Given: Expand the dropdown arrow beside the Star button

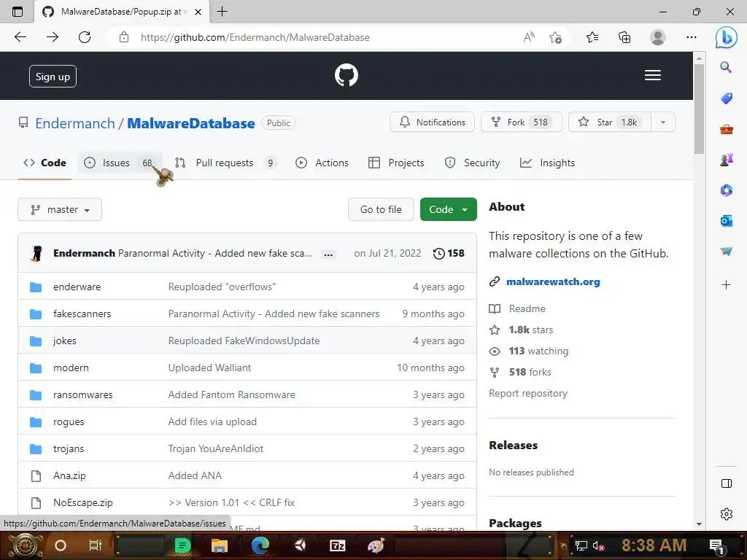Looking at the screenshot, I should pyautogui.click(x=662, y=122).
